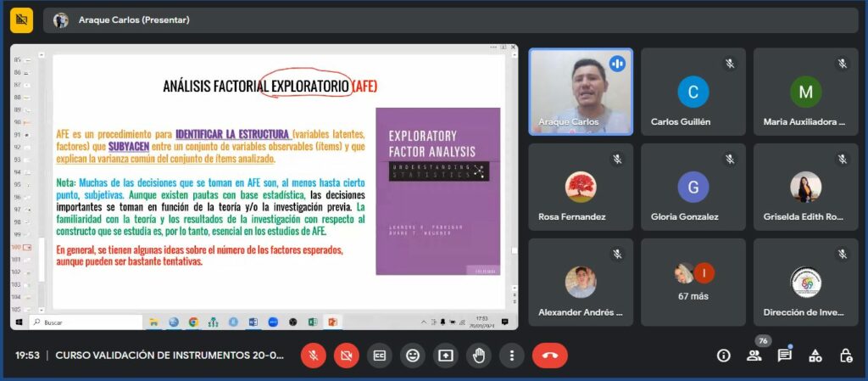The height and width of the screenshot is (381, 868).
Task: Click muted mic icon on Carlos Guillén tile
Action: pos(730,64)
